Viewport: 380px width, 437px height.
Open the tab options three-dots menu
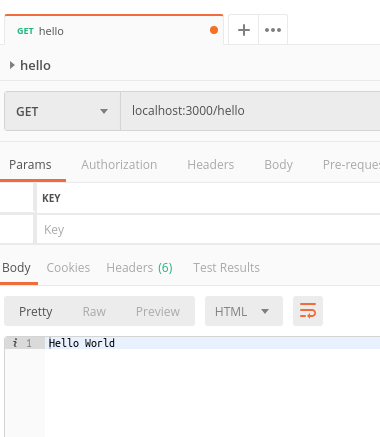(x=273, y=30)
